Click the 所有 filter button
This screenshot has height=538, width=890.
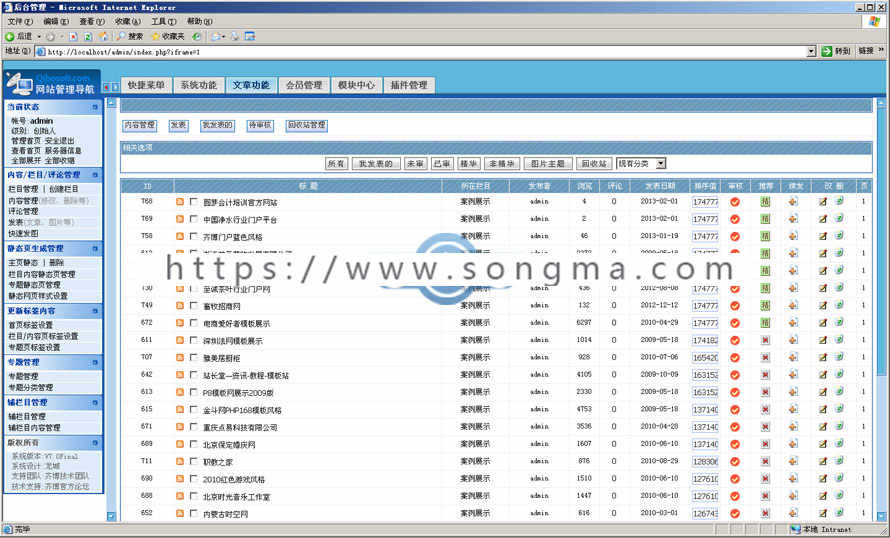336,163
